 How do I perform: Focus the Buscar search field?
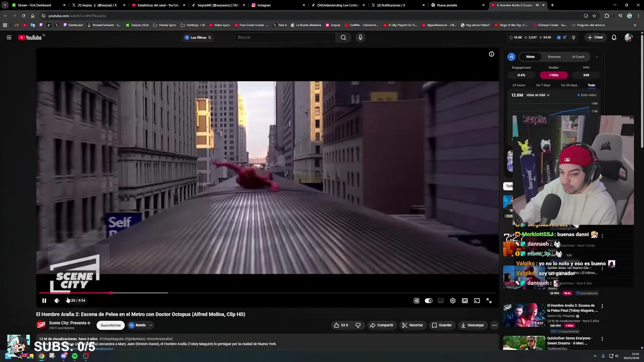(x=285, y=37)
